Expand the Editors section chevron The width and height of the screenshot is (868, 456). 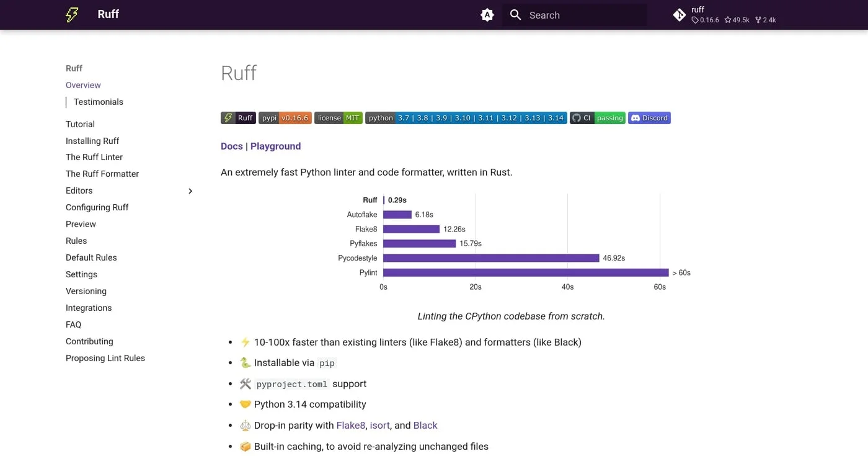tap(190, 191)
